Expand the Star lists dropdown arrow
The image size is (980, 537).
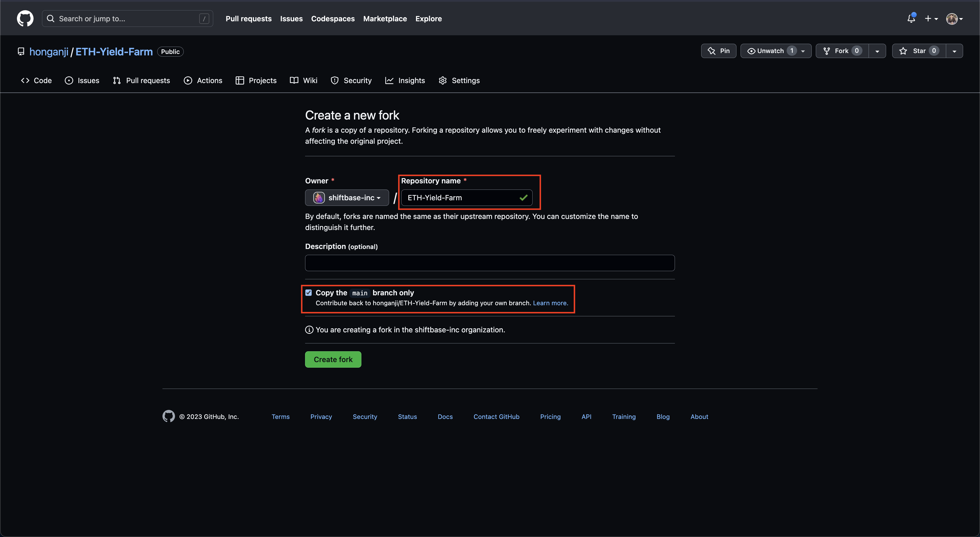[x=955, y=51]
